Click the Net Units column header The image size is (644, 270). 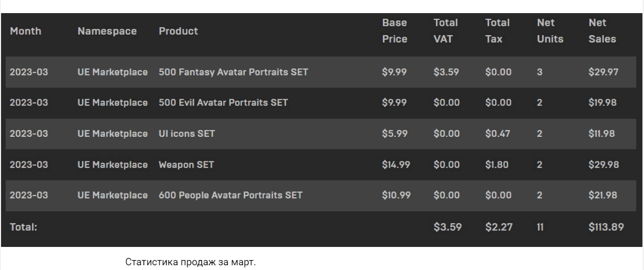pos(550,31)
